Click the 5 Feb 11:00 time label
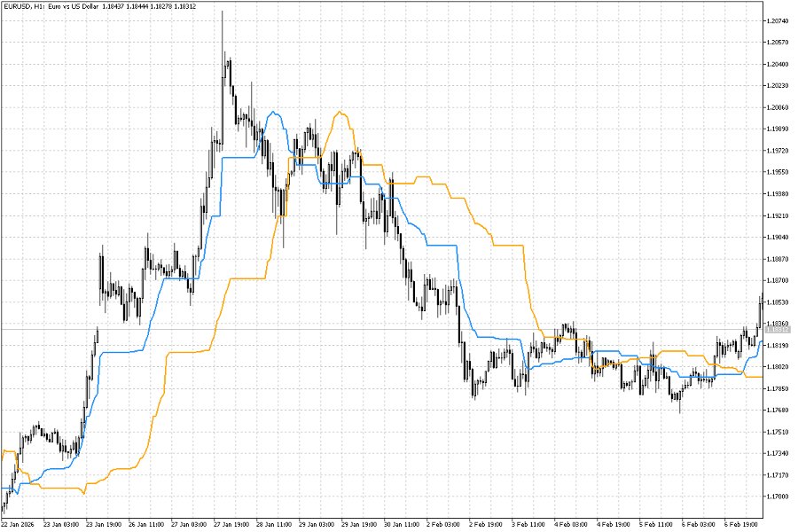Screen dimensions: 798x532 656,524
